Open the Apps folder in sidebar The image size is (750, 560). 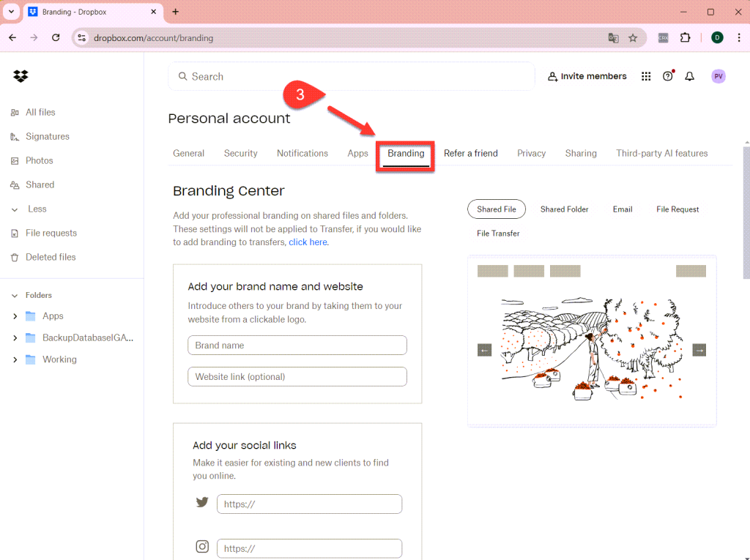tap(53, 316)
